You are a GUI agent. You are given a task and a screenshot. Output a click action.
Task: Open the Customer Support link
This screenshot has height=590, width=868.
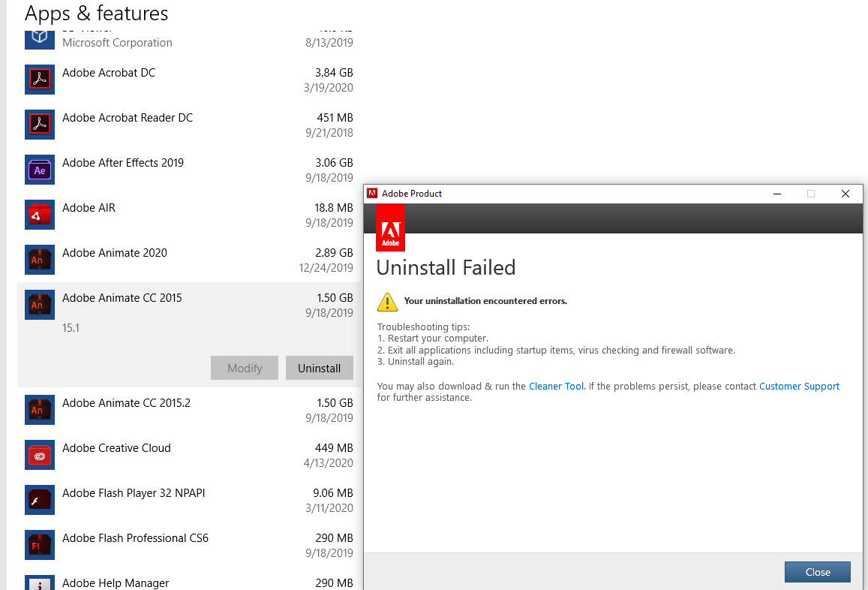(x=799, y=386)
